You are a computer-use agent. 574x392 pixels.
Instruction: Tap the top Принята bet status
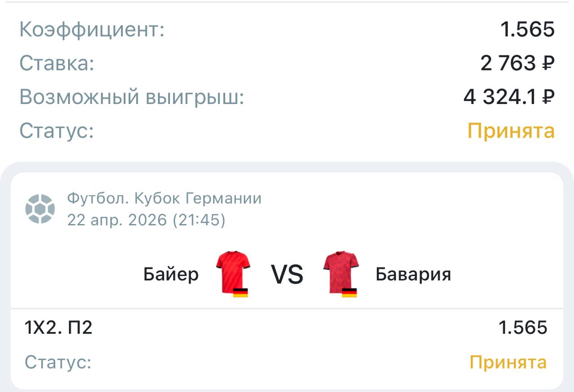[511, 131]
